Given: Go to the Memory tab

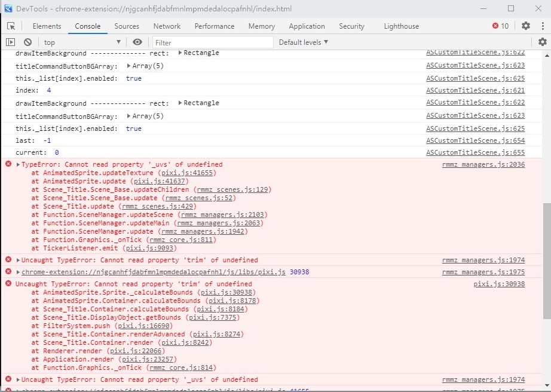Looking at the screenshot, I should point(261,26).
